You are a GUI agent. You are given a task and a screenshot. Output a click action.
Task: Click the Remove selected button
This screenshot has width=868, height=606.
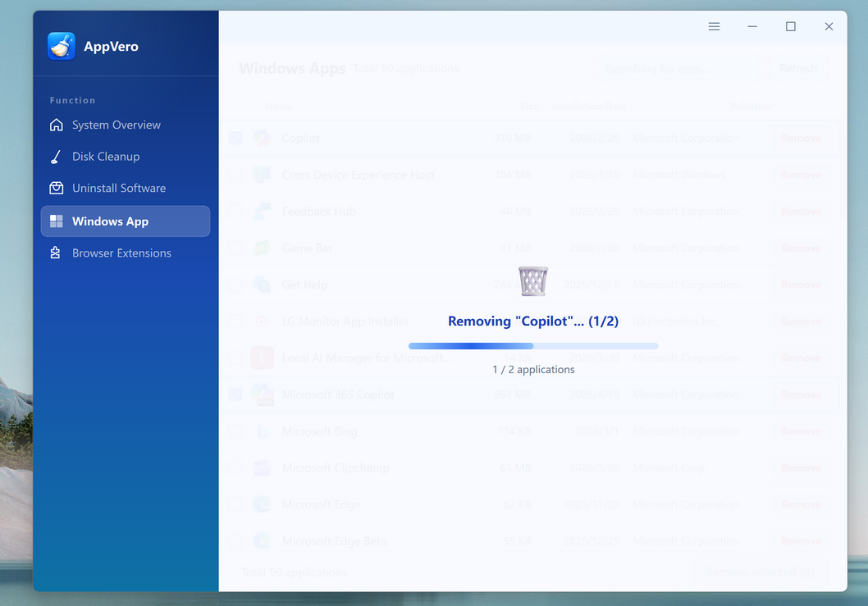[x=759, y=572]
